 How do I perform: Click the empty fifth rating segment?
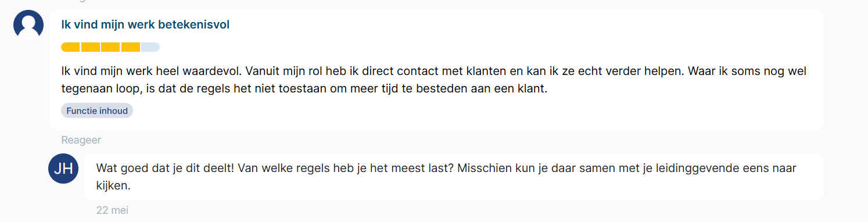click(150, 47)
